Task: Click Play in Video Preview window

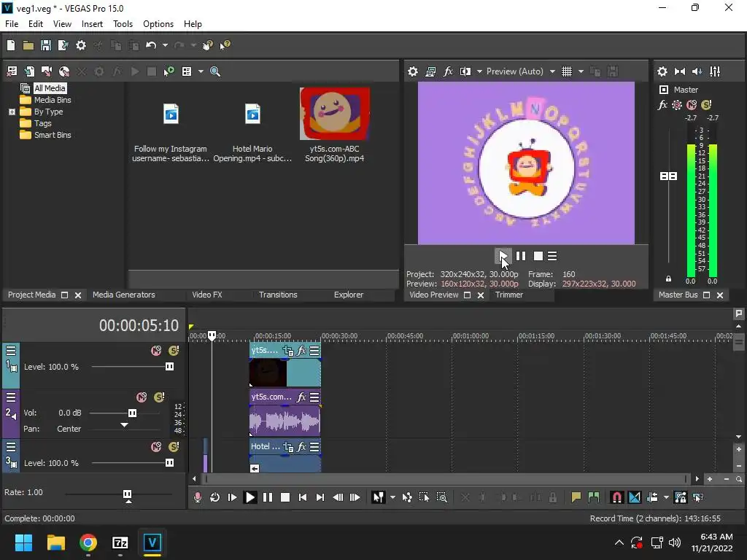Action: pyautogui.click(x=503, y=256)
